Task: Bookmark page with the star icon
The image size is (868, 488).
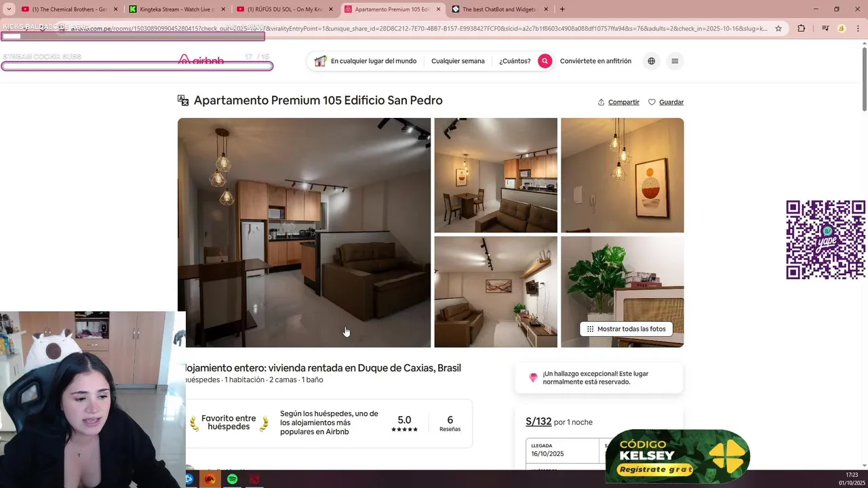Action: pos(778,28)
